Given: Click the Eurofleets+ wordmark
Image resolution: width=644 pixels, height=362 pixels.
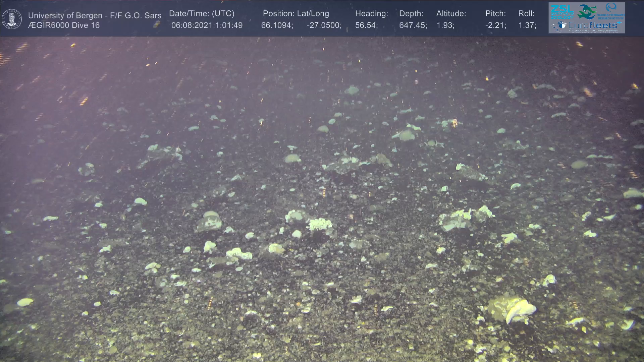Looking at the screenshot, I should [x=593, y=25].
